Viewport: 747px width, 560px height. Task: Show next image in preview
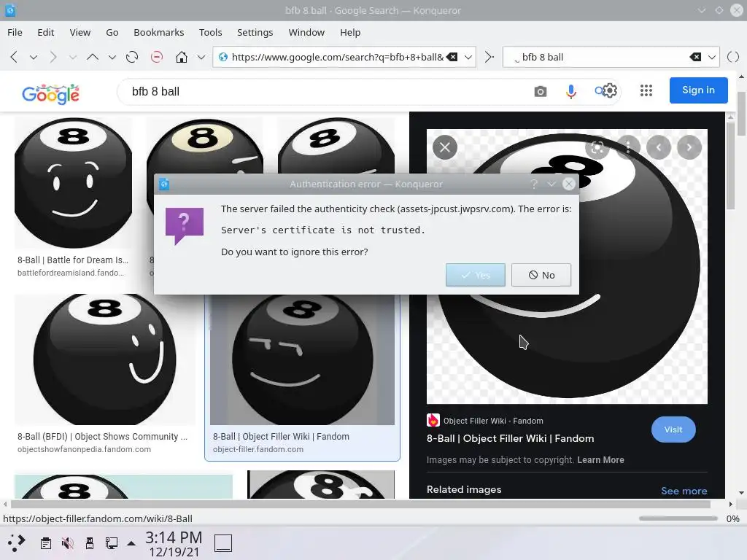(x=689, y=147)
